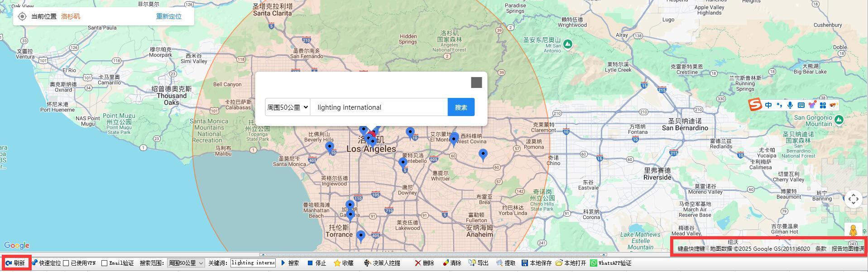Click the map camera pan control
The image size is (868, 272).
[x=854, y=199]
